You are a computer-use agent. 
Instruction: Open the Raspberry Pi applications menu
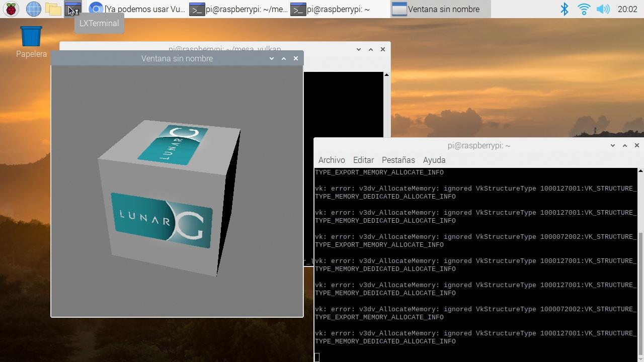[x=11, y=9]
